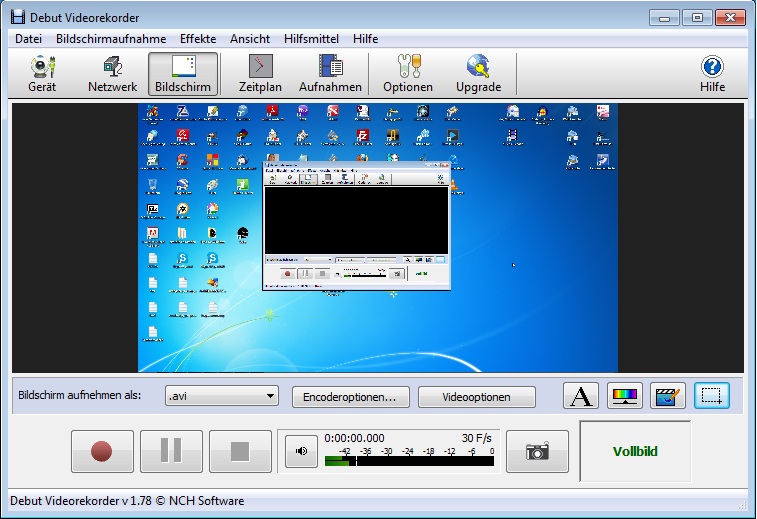757x519 pixels.
Task: Click the status bar version text
Action: coord(127,501)
